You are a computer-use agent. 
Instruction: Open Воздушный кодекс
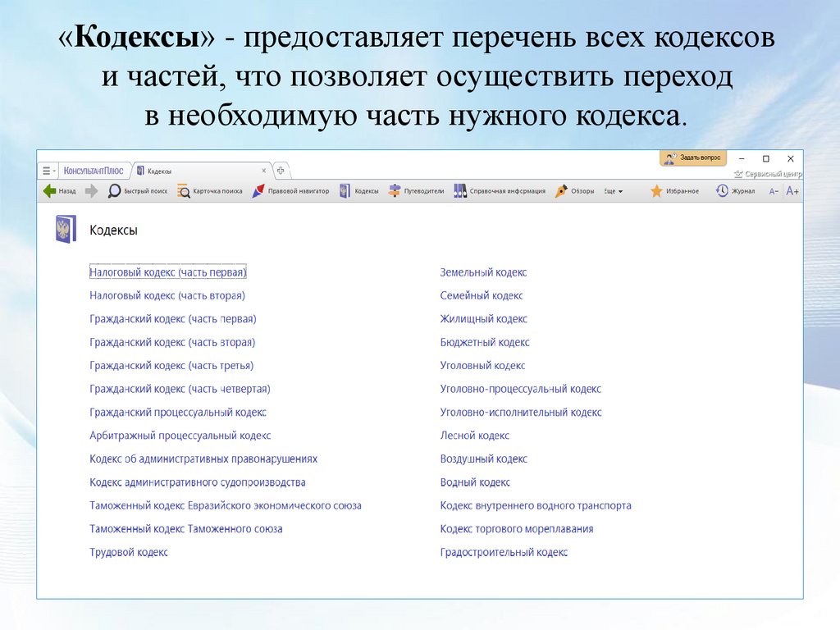point(484,459)
